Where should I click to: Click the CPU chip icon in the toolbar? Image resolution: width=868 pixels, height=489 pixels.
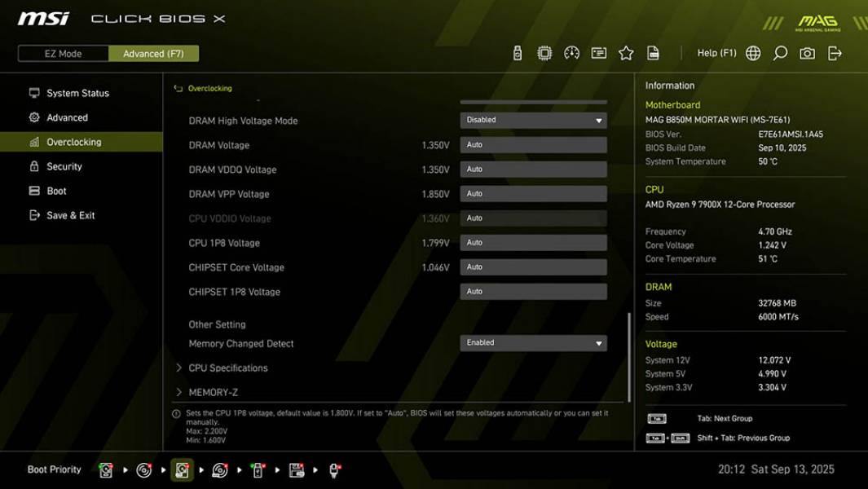click(544, 52)
